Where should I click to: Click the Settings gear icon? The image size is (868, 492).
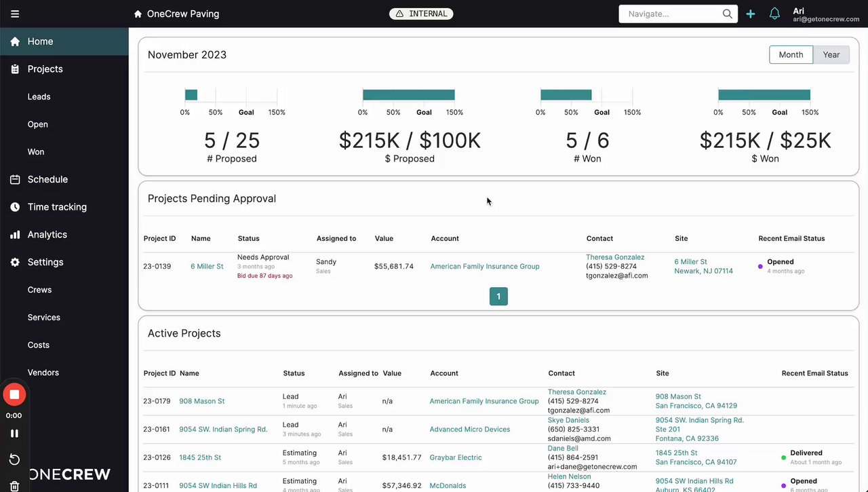pyautogui.click(x=15, y=262)
